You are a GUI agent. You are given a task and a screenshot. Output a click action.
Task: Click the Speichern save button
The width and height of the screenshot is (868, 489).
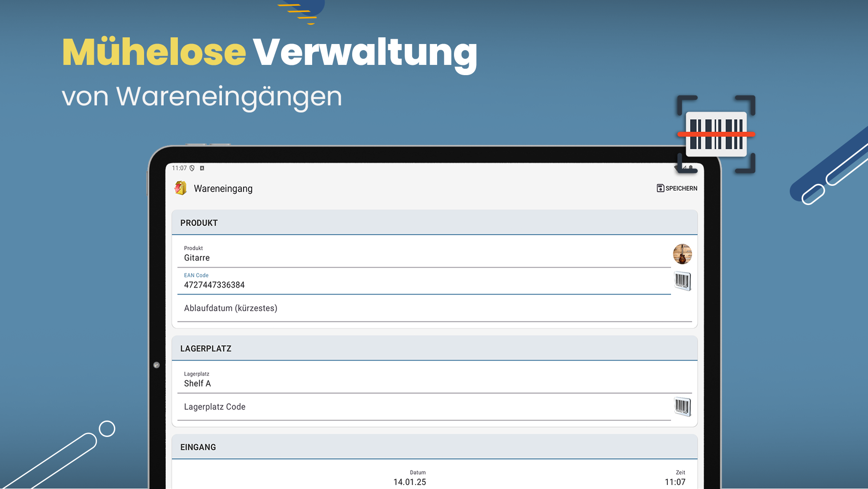677,188
